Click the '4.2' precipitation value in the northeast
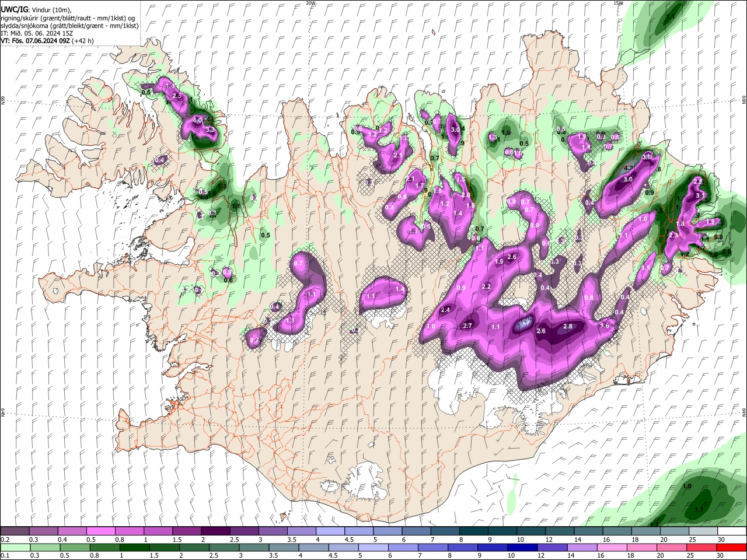 point(629,168)
